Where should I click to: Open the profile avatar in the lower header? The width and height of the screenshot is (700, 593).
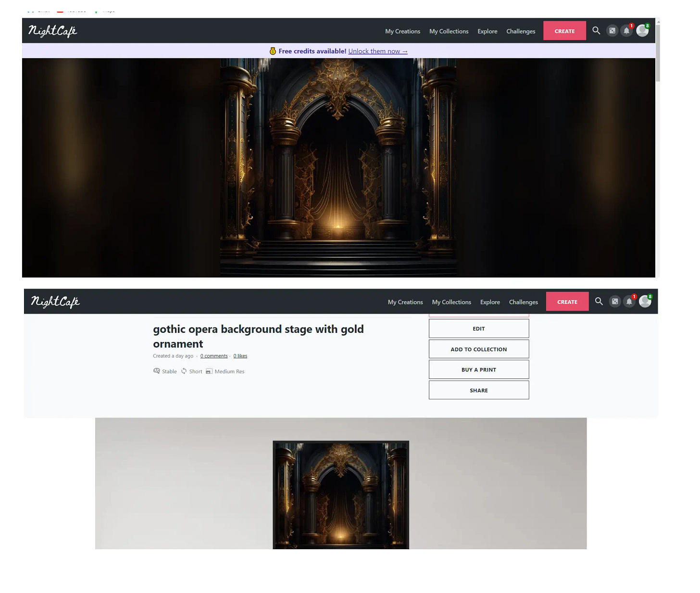[645, 302]
